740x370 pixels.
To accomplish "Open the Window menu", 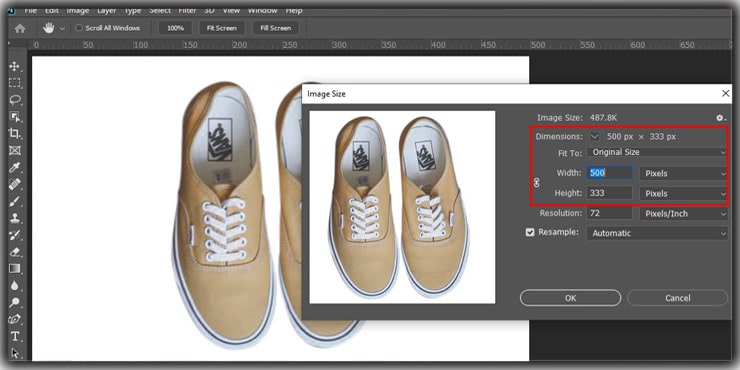I will [x=262, y=10].
